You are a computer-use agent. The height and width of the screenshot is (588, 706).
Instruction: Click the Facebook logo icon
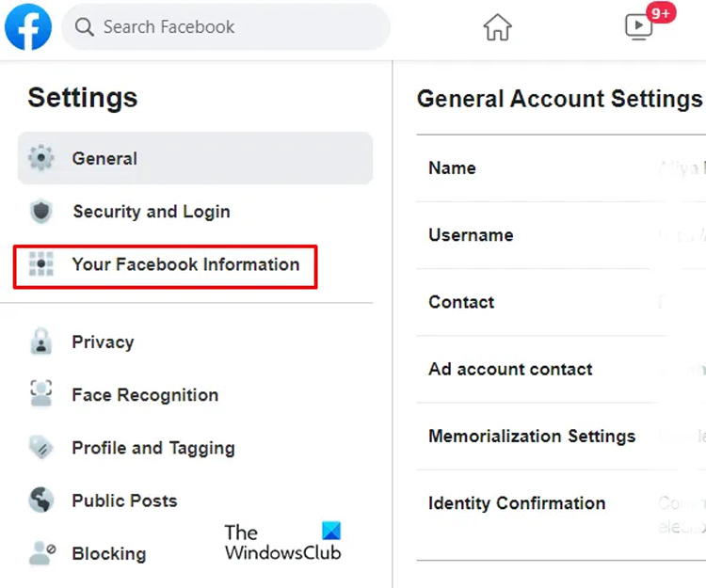28,26
